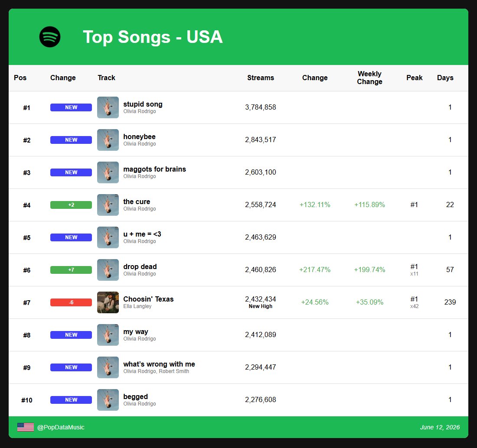The width and height of the screenshot is (477, 448).
Task: Click the New High label under 2,432,434
Action: (x=261, y=306)
